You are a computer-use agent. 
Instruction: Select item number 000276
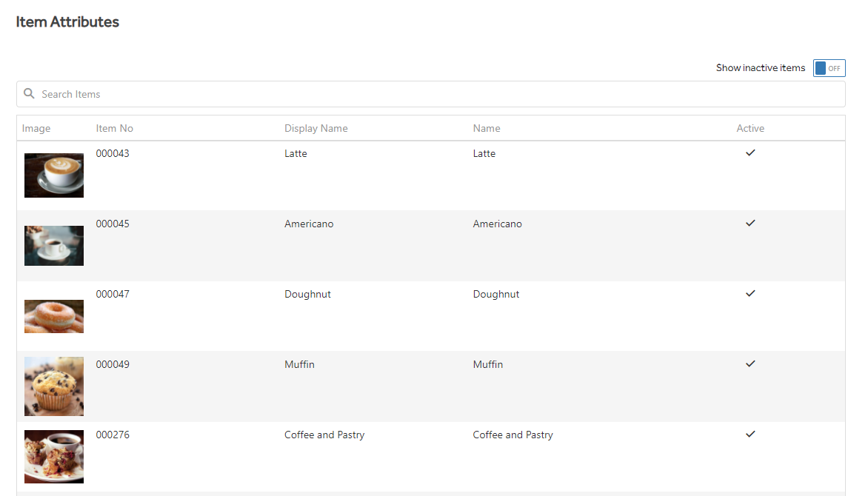[x=113, y=435]
